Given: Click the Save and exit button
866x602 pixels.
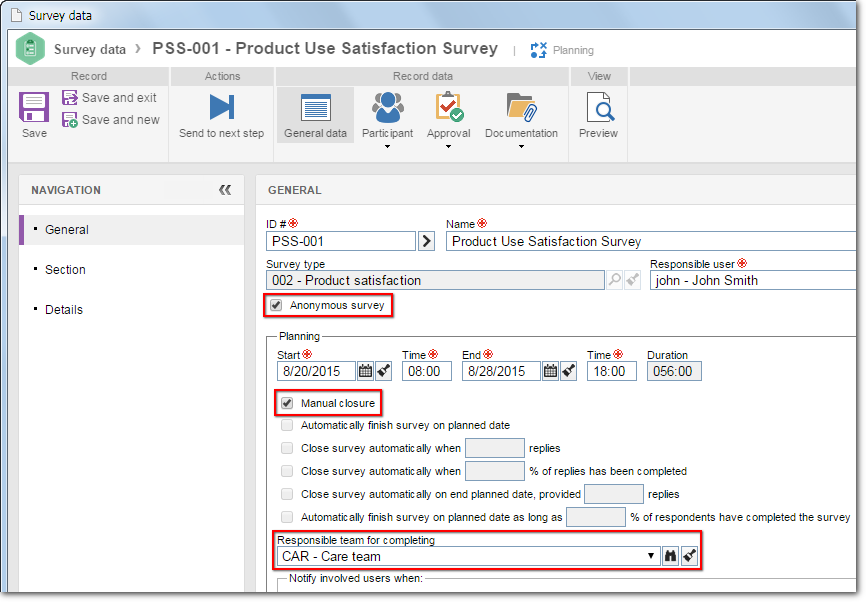Looking at the screenshot, I should coord(109,98).
